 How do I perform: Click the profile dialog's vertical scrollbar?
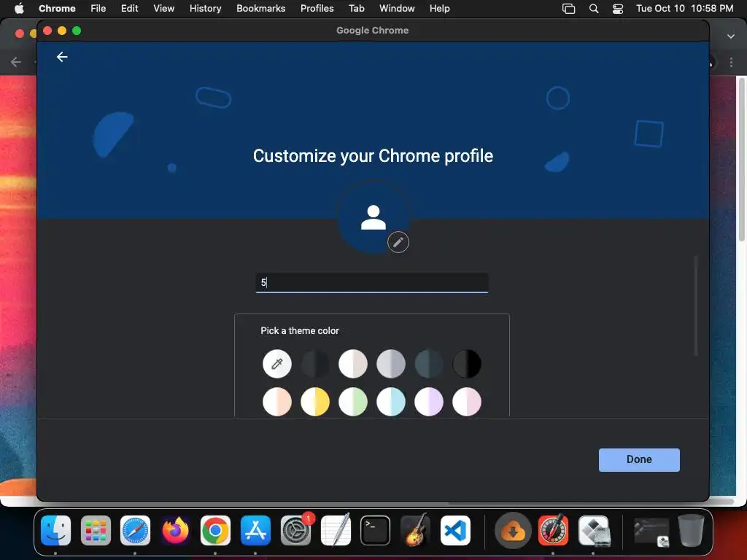695,306
